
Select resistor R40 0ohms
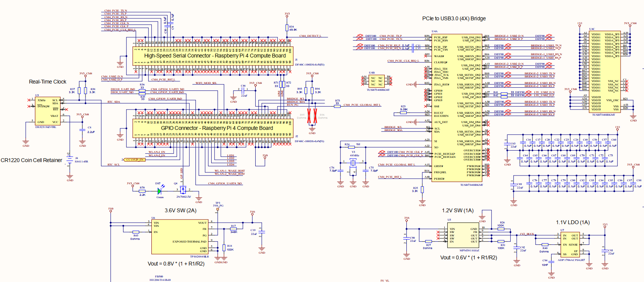tap(545, 244)
